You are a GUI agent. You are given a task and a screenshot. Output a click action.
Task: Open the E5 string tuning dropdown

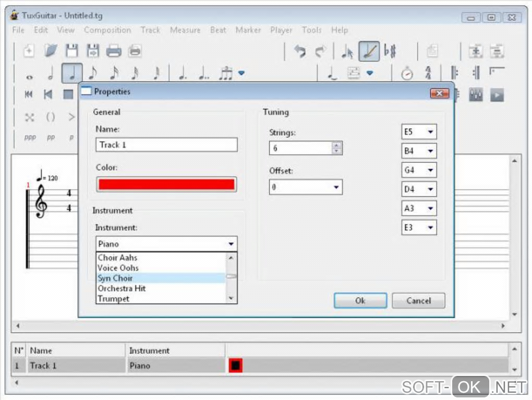coord(419,132)
